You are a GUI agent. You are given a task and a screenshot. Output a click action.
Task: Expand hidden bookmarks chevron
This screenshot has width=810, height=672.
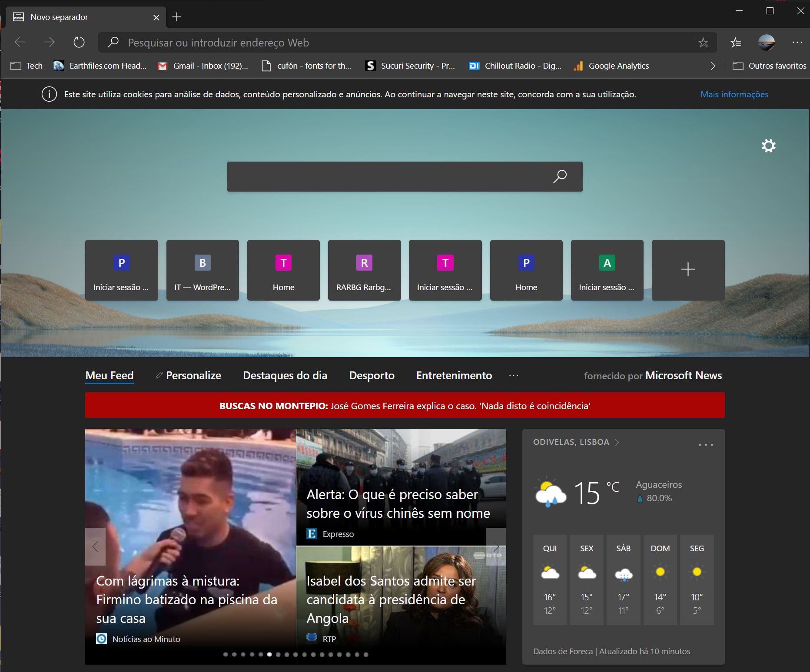click(713, 66)
